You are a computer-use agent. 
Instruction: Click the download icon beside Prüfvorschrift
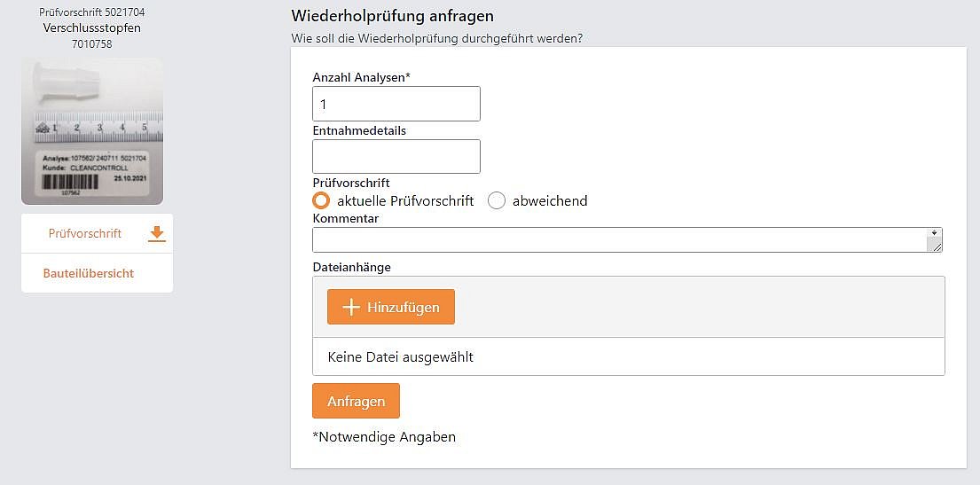pos(157,234)
